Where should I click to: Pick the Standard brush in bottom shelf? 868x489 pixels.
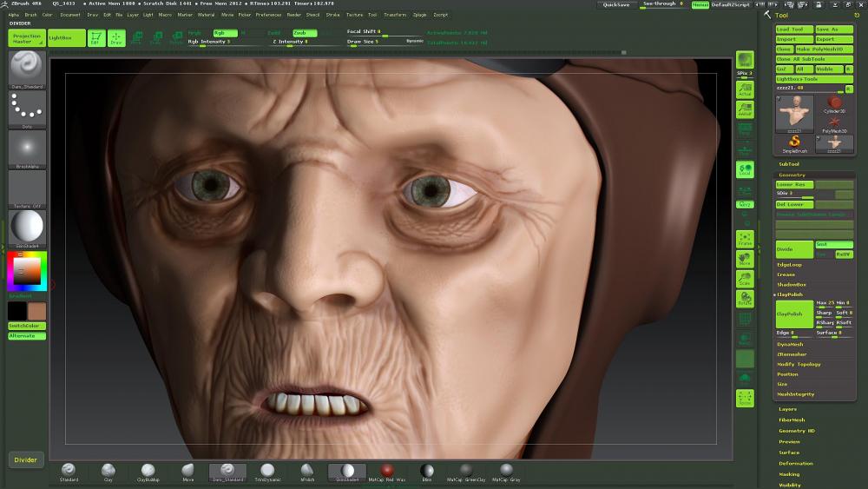69,472
